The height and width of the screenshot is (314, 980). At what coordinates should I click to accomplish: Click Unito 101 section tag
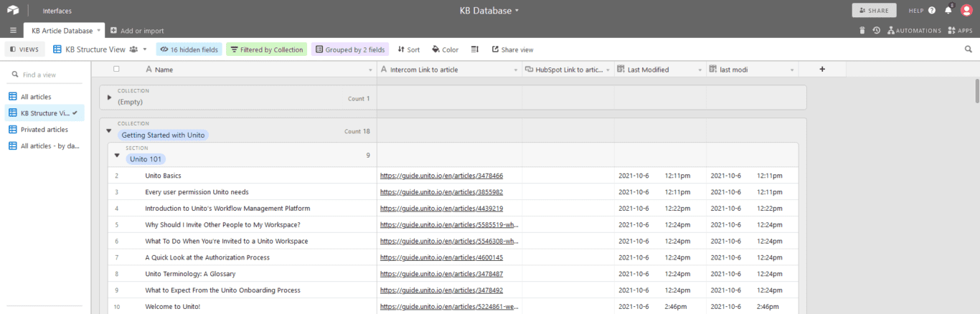145,159
